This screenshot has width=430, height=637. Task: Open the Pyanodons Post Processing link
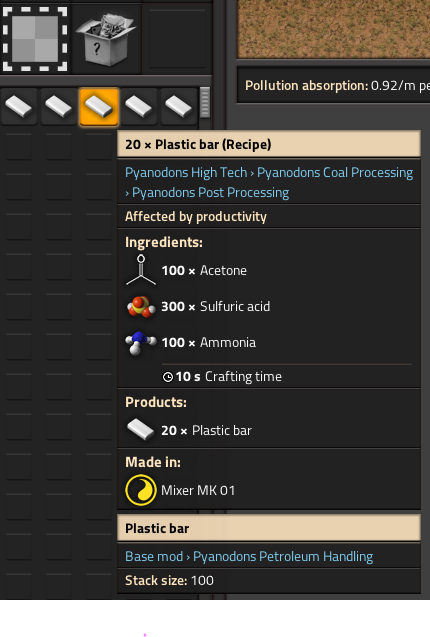[x=211, y=193]
